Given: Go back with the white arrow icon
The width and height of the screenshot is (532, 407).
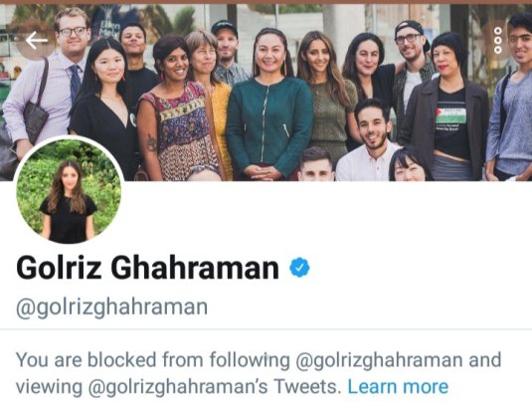Looking at the screenshot, I should 37,41.
